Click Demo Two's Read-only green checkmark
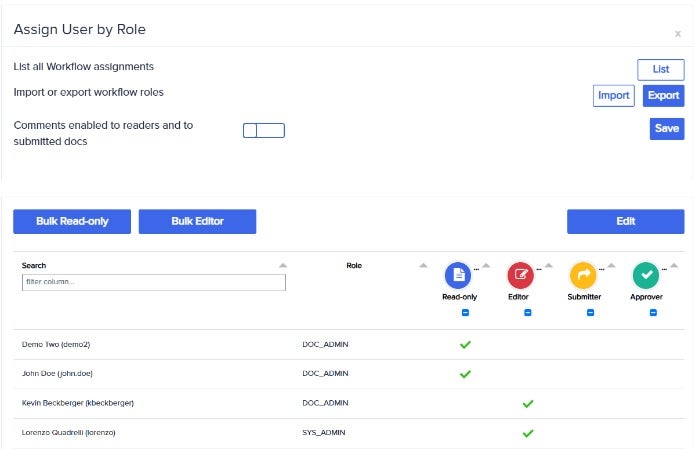Screen dimensions: 699x449 tap(465, 345)
